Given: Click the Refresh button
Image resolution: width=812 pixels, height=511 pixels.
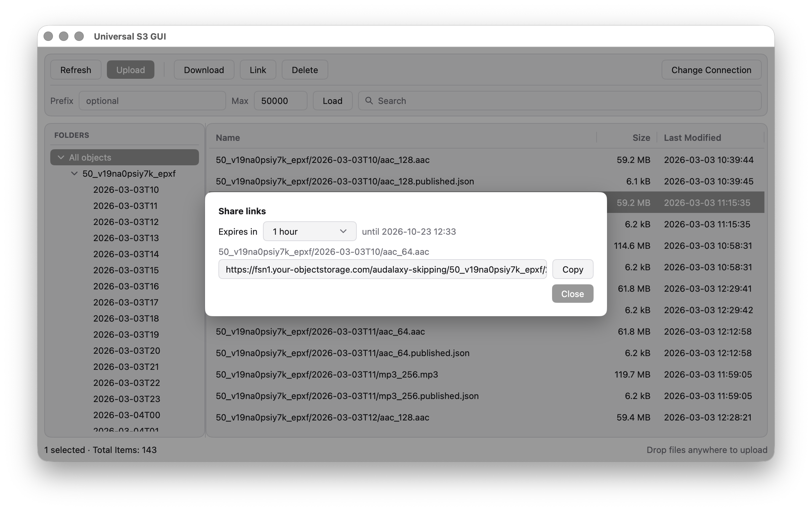Looking at the screenshot, I should coord(75,70).
